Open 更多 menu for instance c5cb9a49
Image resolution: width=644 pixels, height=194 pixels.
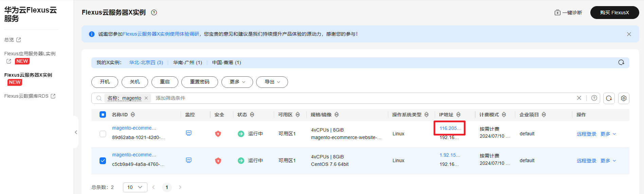[608, 161]
